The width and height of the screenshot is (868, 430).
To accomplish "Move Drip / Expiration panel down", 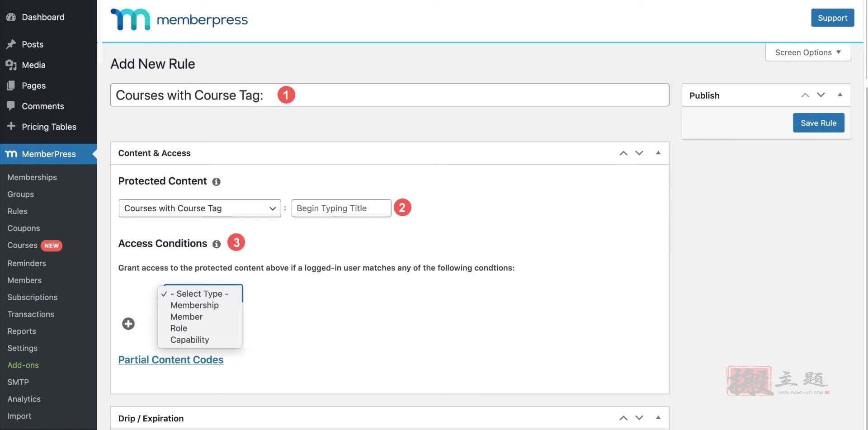I will tap(639, 418).
